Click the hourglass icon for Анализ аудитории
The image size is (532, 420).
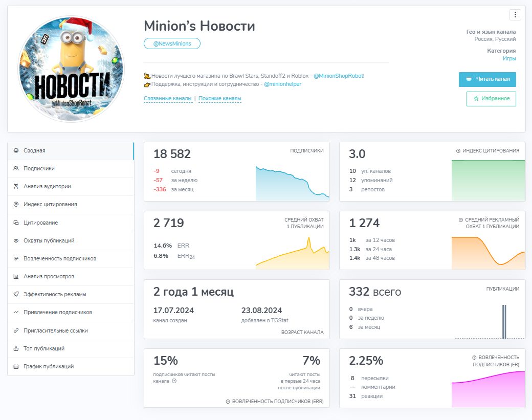tap(16, 186)
